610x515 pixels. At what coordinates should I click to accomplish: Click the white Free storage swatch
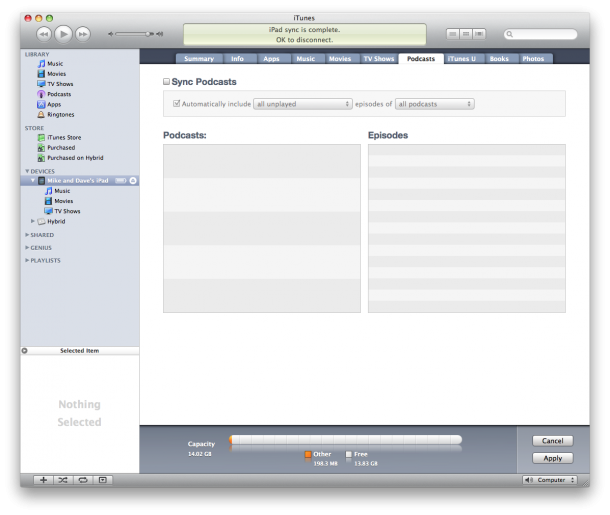349,454
